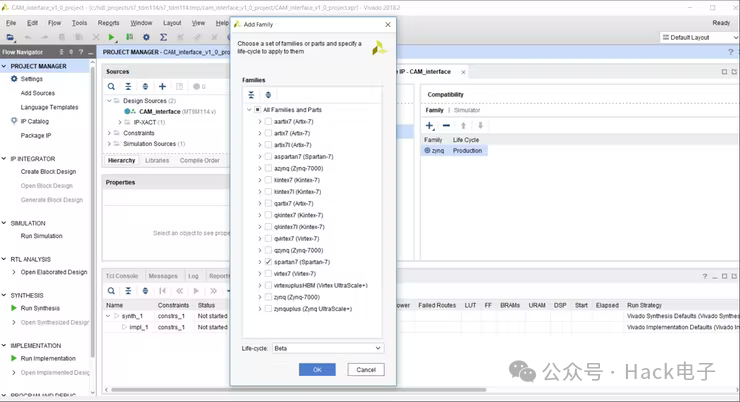Switch to the Libraries tab

[x=157, y=160]
